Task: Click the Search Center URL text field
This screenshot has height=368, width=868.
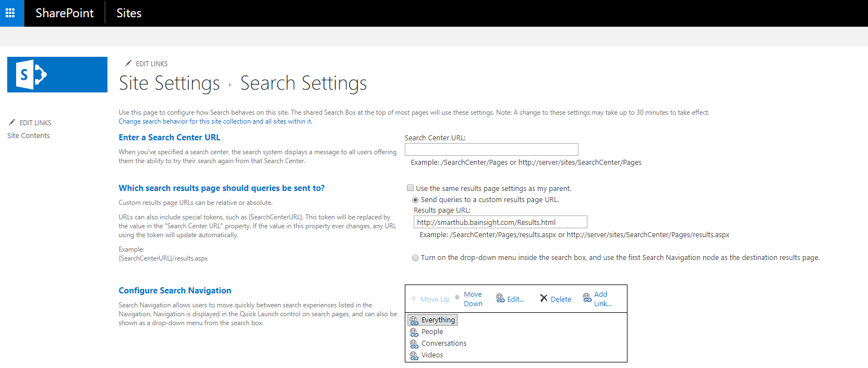Action: coord(491,149)
